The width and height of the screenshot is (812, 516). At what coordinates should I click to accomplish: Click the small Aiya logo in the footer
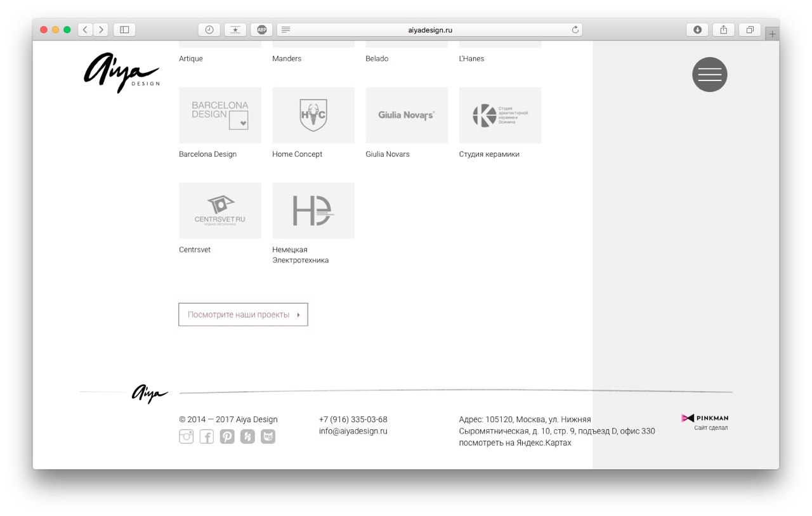tap(150, 394)
